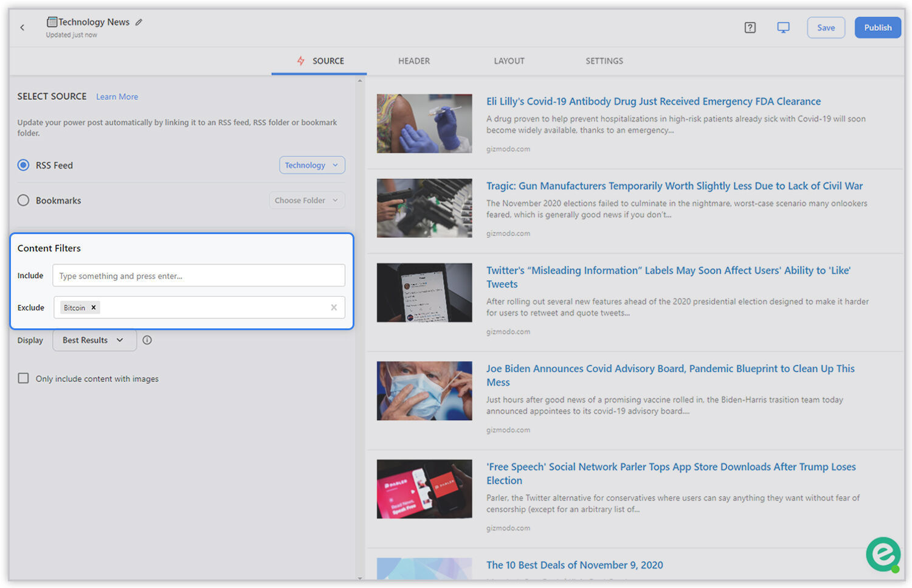Click the pencil icon to rename Technology News
Viewport: 912px width, 588px height.
pos(139,22)
